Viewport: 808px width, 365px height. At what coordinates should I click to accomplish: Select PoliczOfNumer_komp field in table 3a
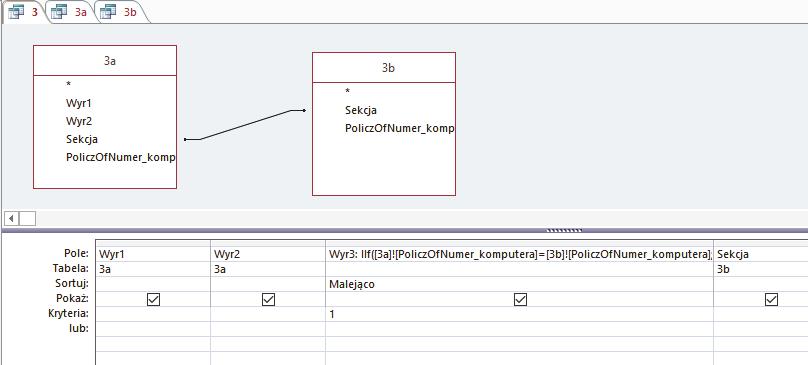point(121,157)
